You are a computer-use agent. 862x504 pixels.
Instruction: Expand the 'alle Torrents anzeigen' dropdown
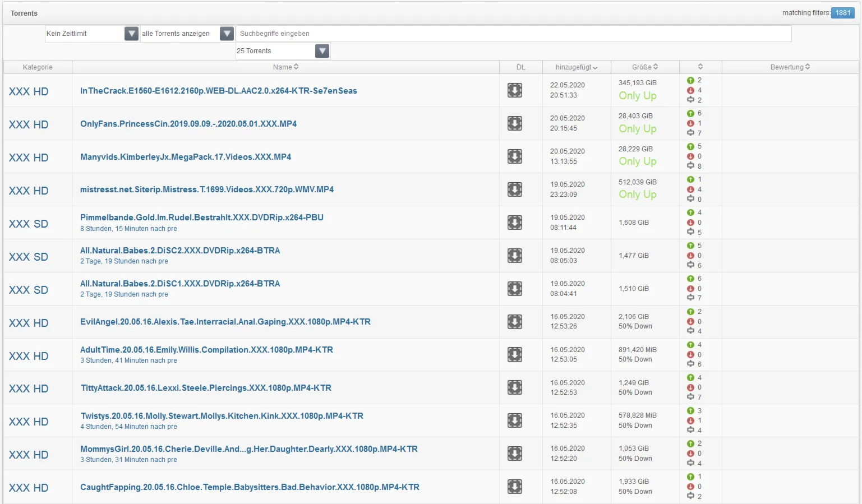[x=227, y=34]
